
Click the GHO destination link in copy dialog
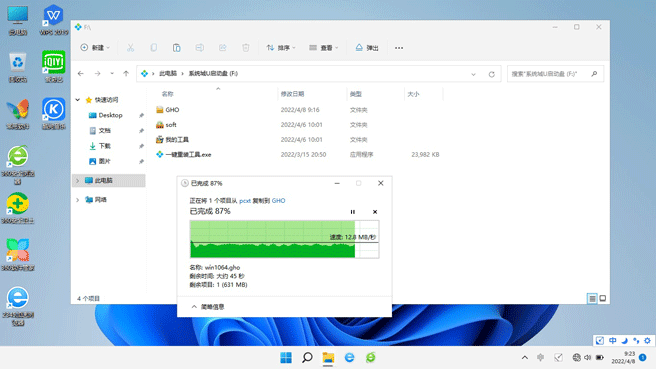point(279,201)
